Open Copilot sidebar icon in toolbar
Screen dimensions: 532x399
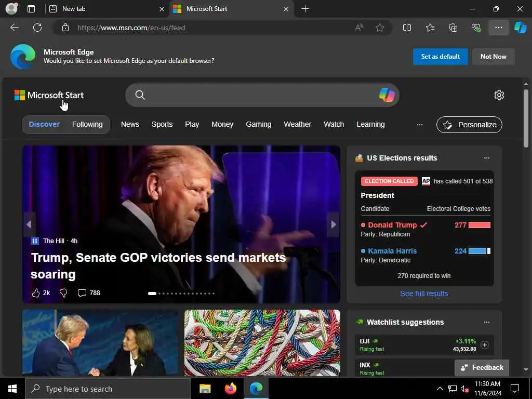pos(520,28)
